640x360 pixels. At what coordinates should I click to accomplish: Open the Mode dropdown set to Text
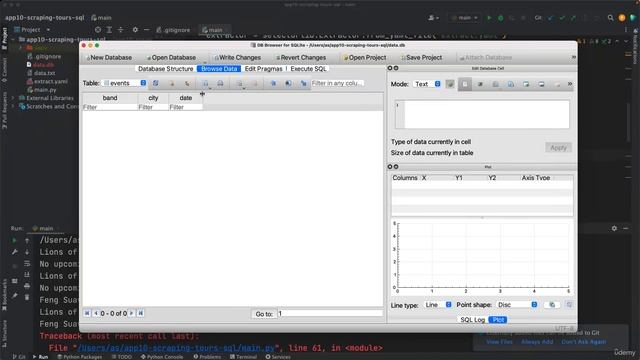[427, 84]
